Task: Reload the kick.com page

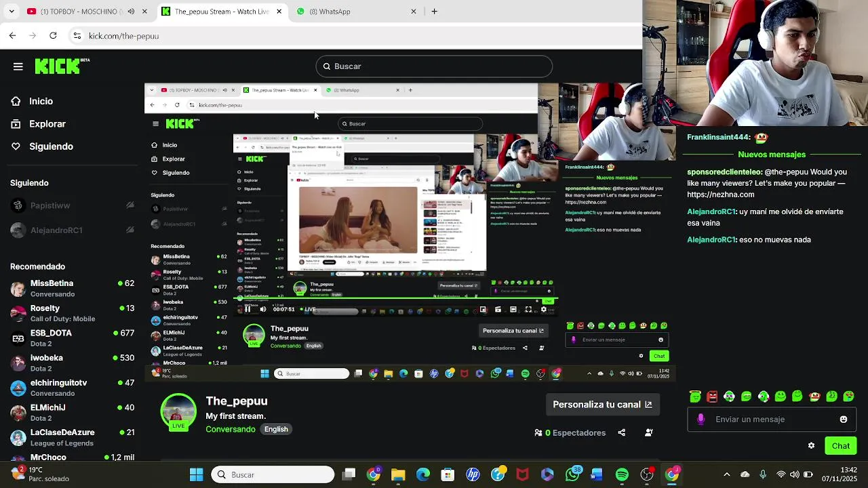Action: tap(53, 35)
